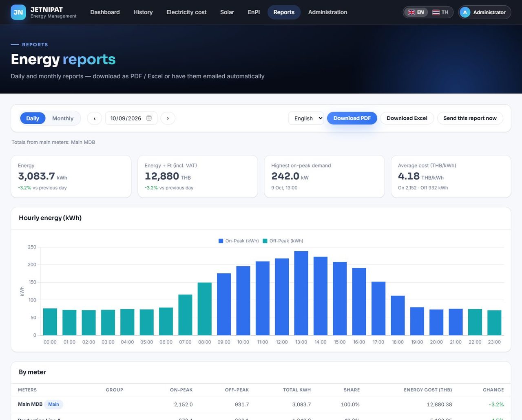Open the History nav item
Viewport: 522px width, 420px height.
143,12
